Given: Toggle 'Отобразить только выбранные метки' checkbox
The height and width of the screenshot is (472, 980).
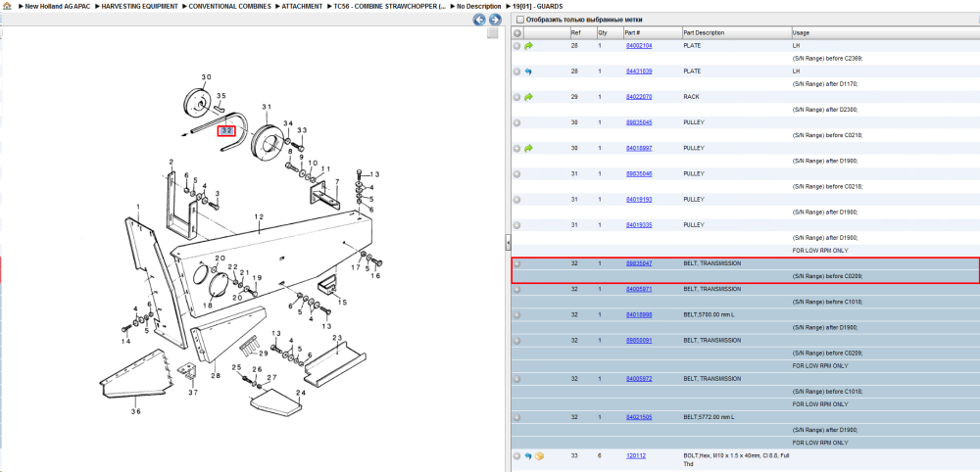Looking at the screenshot, I should pos(519,20).
